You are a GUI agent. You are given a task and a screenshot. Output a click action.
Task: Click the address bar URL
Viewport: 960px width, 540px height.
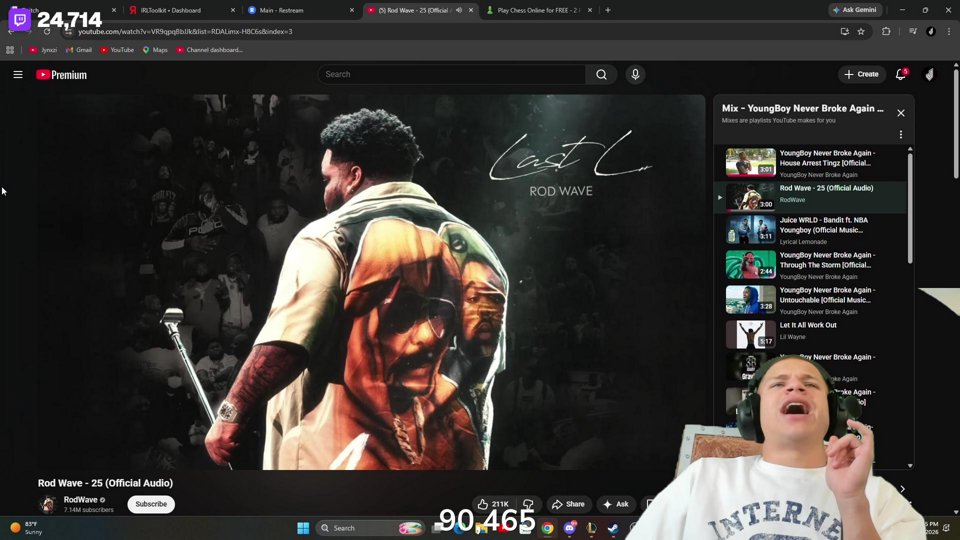click(185, 32)
